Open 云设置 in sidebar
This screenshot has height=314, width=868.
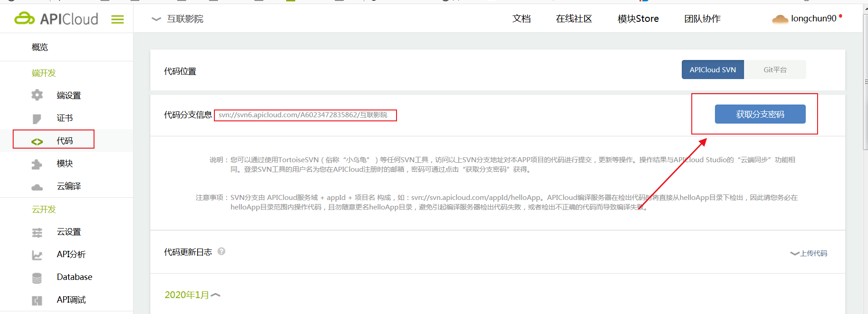(x=69, y=232)
